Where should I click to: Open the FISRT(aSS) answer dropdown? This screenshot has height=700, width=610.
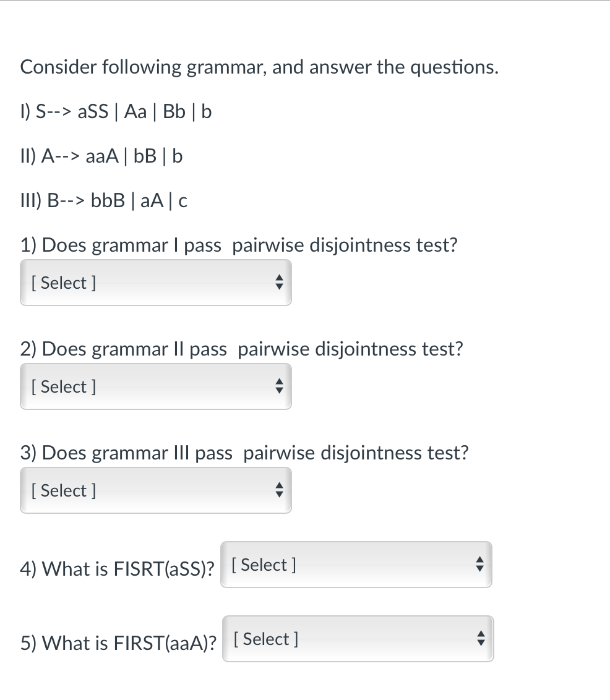356,564
